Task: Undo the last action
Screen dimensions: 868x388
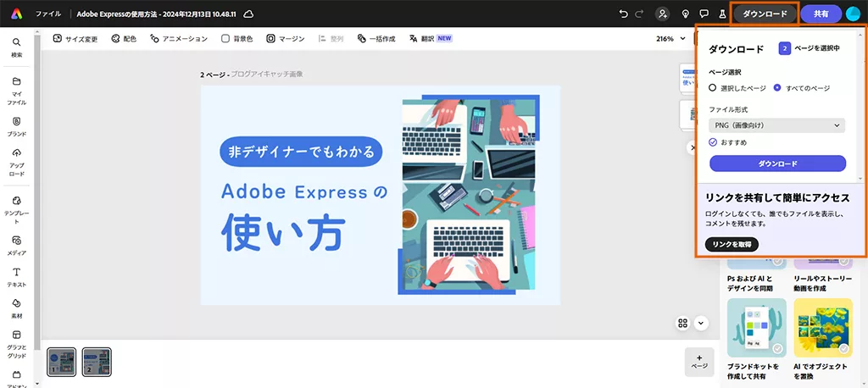Action: point(624,14)
